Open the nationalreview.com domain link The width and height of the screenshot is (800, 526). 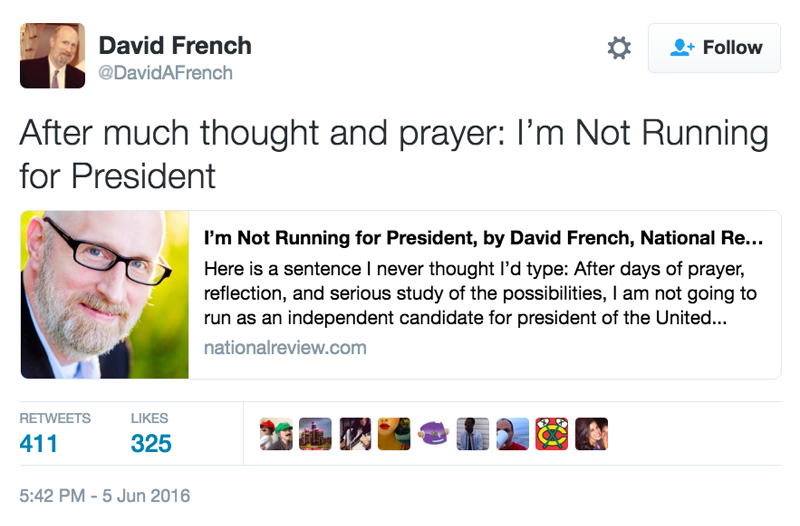point(284,348)
